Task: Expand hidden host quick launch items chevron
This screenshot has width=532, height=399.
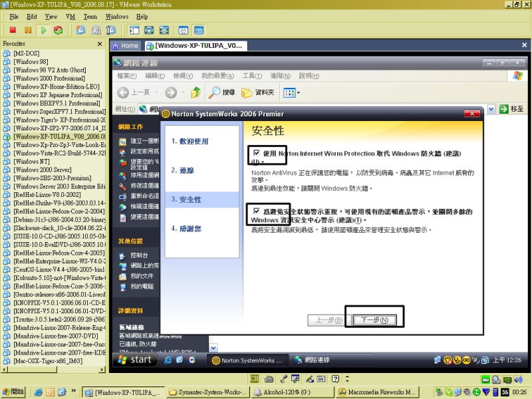Action: click(x=73, y=391)
